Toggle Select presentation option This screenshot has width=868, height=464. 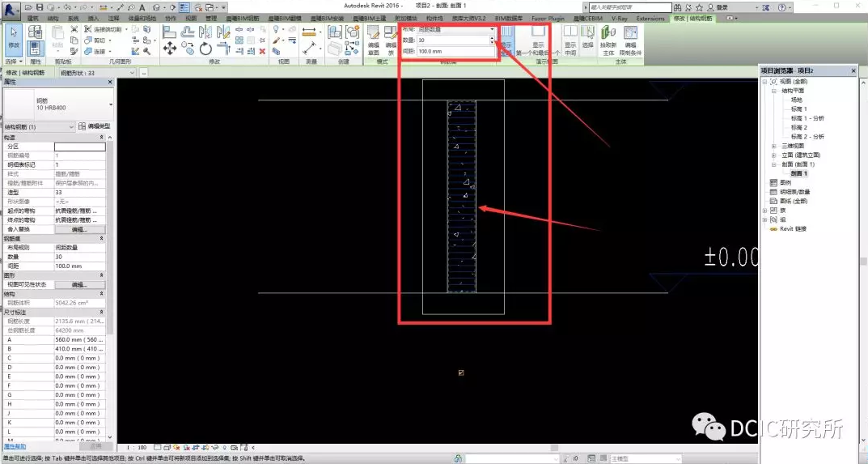point(588,40)
